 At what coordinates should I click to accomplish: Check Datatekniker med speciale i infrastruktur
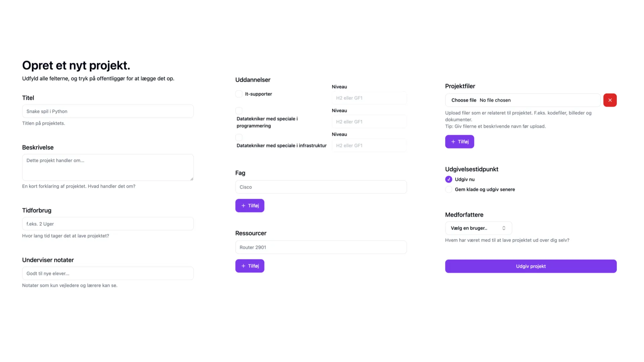tap(239, 137)
